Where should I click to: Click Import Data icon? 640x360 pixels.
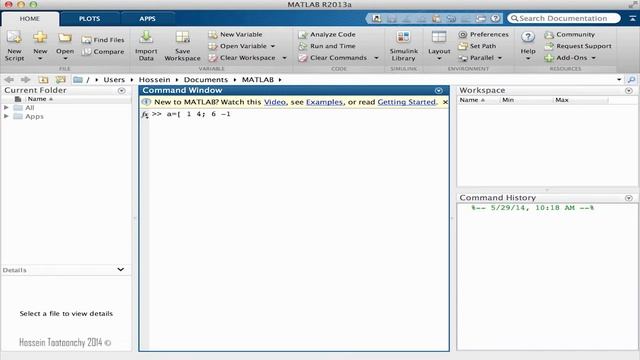coord(146,38)
